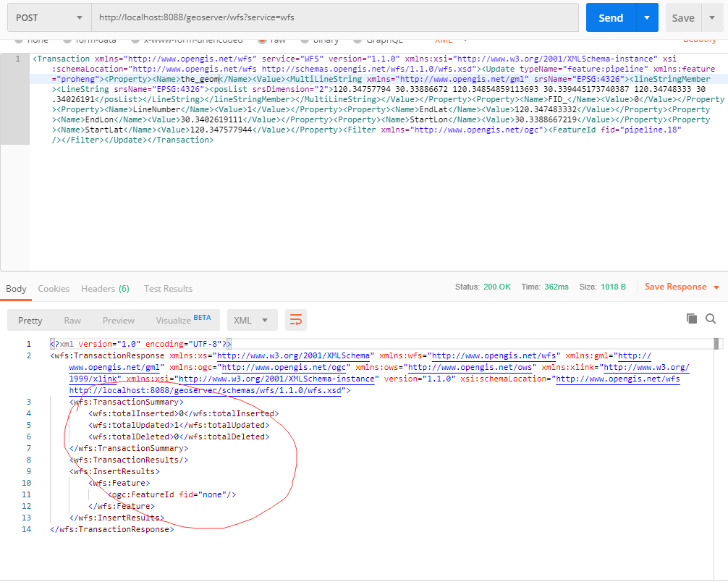Switch to the Raw response view
Viewport: 728px width, 582px height.
tap(72, 320)
